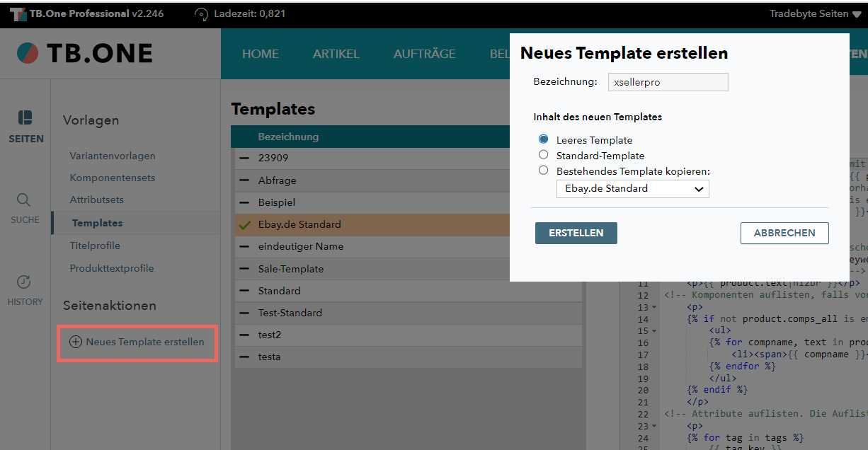
Task: Open Templates in the Vorlagen menu
Action: 98,223
